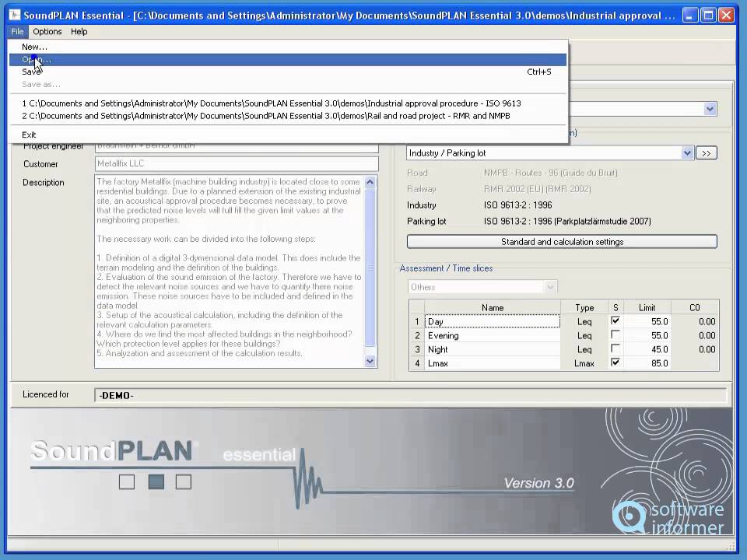Click the Evening limit value 55.0
This screenshot has width=747, height=560.
pos(647,335)
